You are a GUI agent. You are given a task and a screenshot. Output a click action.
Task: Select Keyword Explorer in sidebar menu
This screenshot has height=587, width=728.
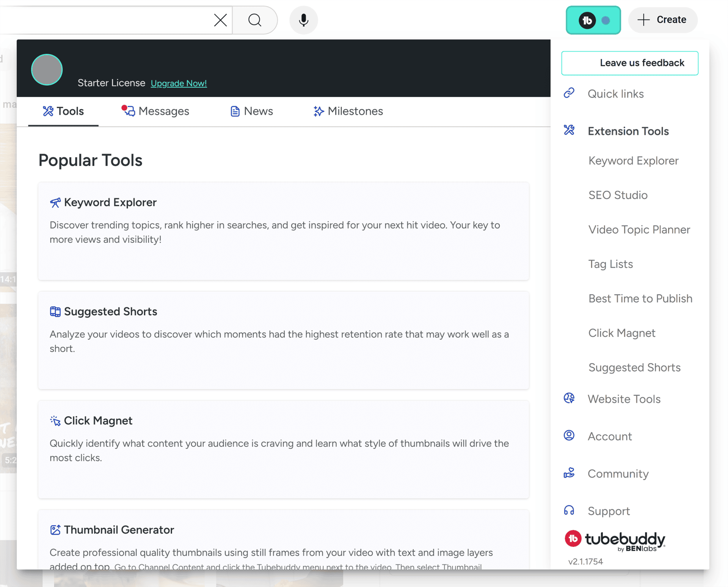coord(633,161)
